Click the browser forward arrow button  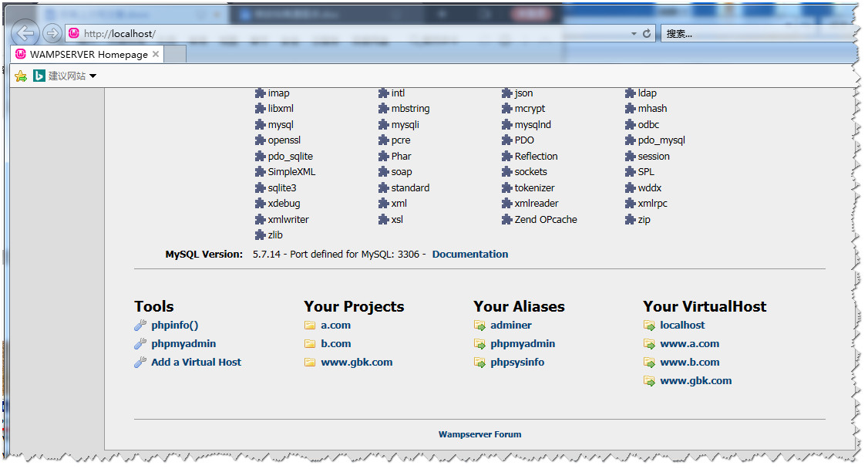[x=52, y=34]
